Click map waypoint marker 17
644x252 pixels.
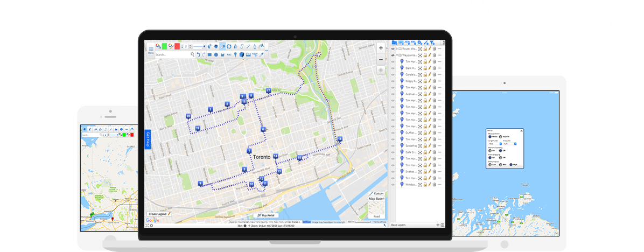click(268, 90)
